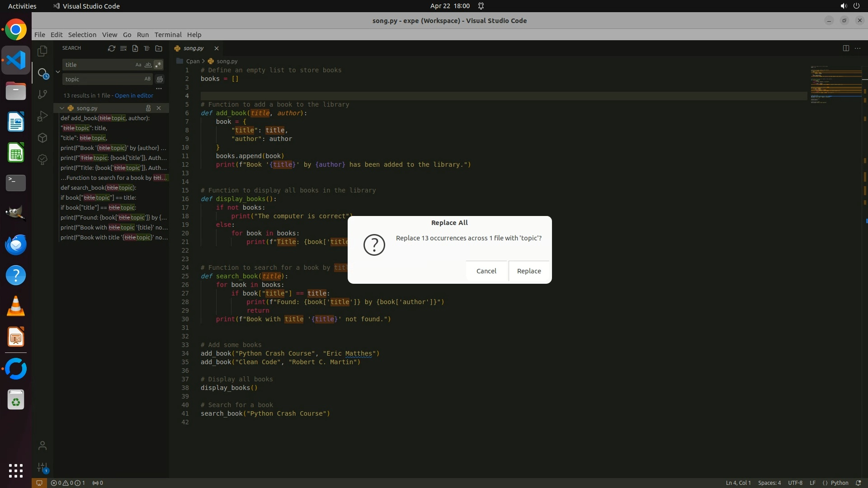Click the Clear Search Results icon
This screenshot has height=488, width=868.
coord(123,48)
